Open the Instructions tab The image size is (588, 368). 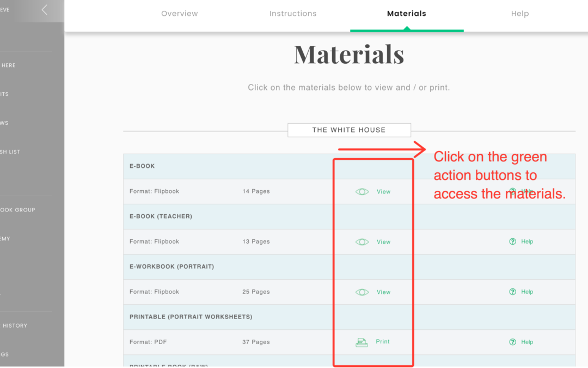click(x=293, y=14)
